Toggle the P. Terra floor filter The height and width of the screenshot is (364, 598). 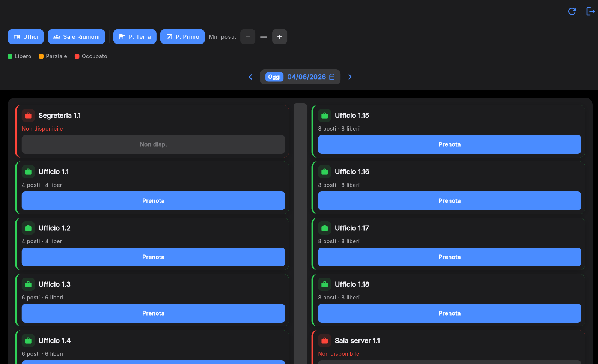(x=135, y=37)
